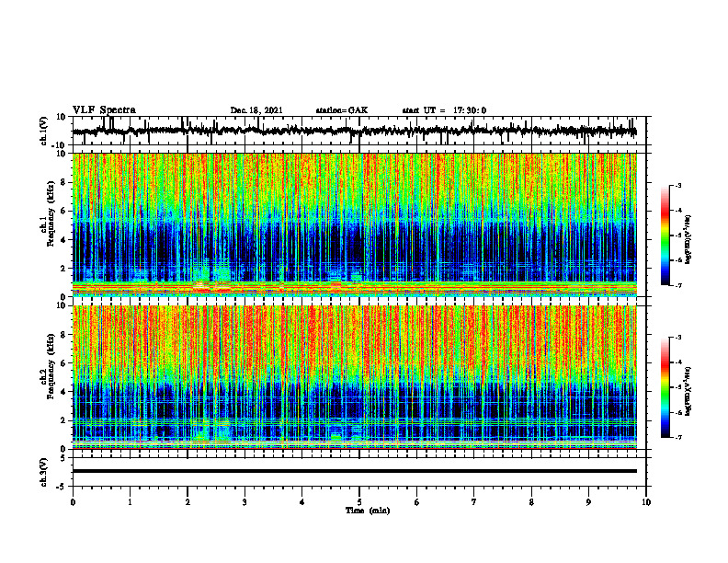Click the "2" kHz label on ch.2 spectrogram axis
The image size is (728, 563).
[63, 420]
